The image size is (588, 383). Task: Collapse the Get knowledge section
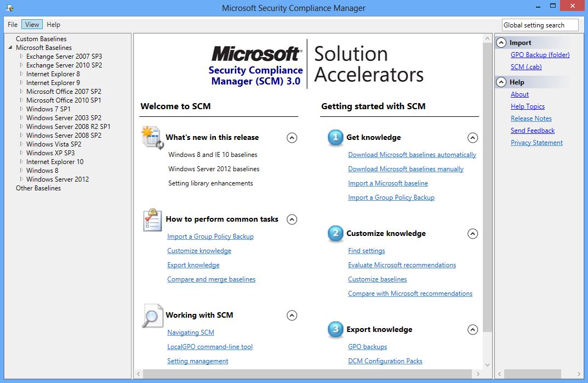pos(472,138)
